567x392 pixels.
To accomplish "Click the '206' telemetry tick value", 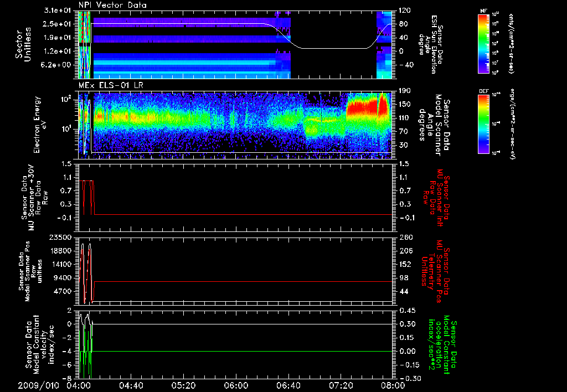I will pyautogui.click(x=405, y=251).
